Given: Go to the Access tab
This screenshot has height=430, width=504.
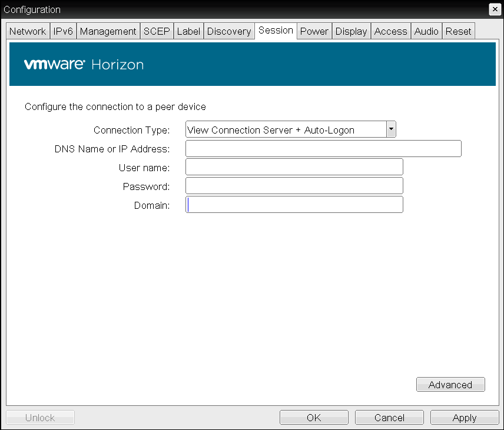Looking at the screenshot, I should [x=390, y=31].
